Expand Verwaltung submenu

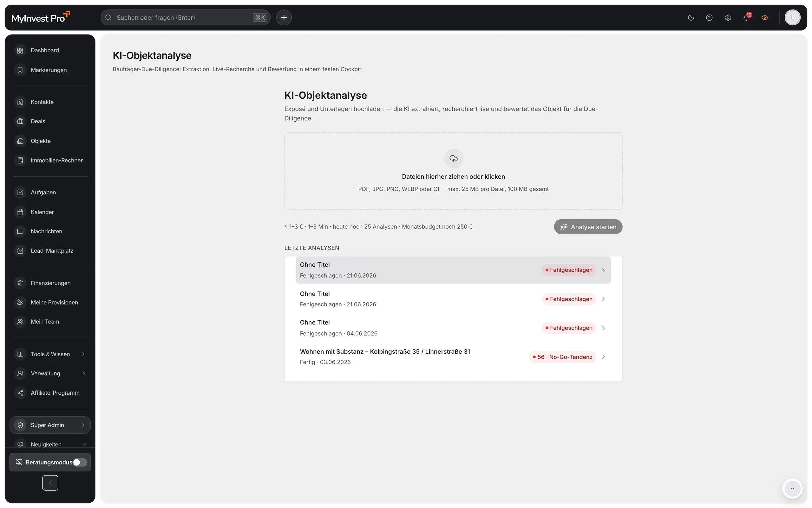pos(83,373)
